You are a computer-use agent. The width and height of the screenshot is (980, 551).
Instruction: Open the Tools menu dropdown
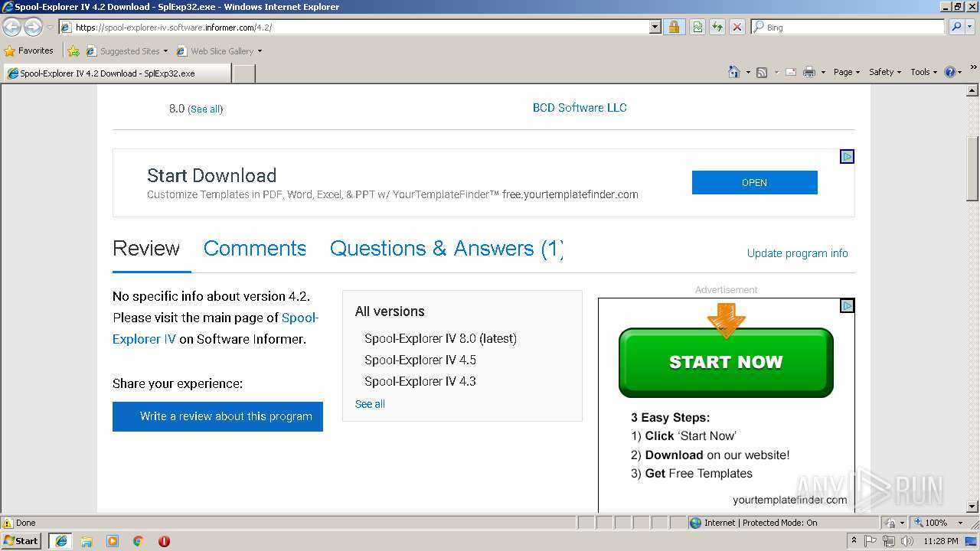coord(924,72)
